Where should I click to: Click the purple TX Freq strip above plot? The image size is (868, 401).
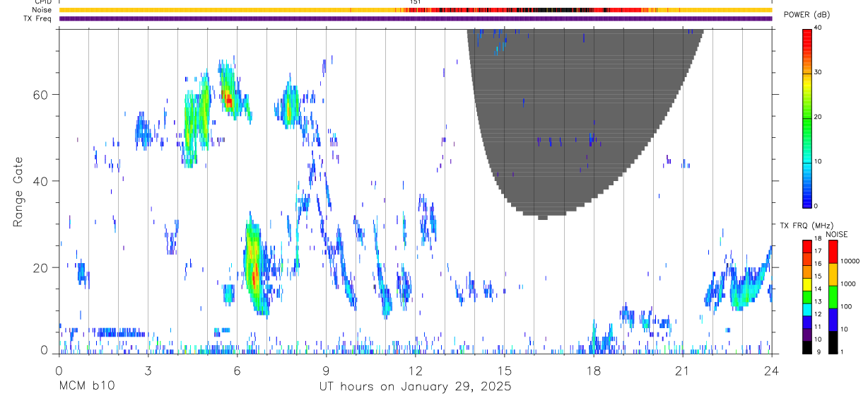[415, 19]
